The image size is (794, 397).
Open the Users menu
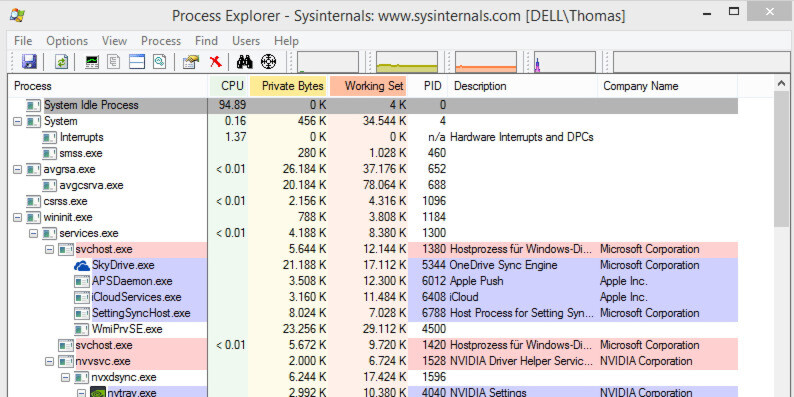246,41
